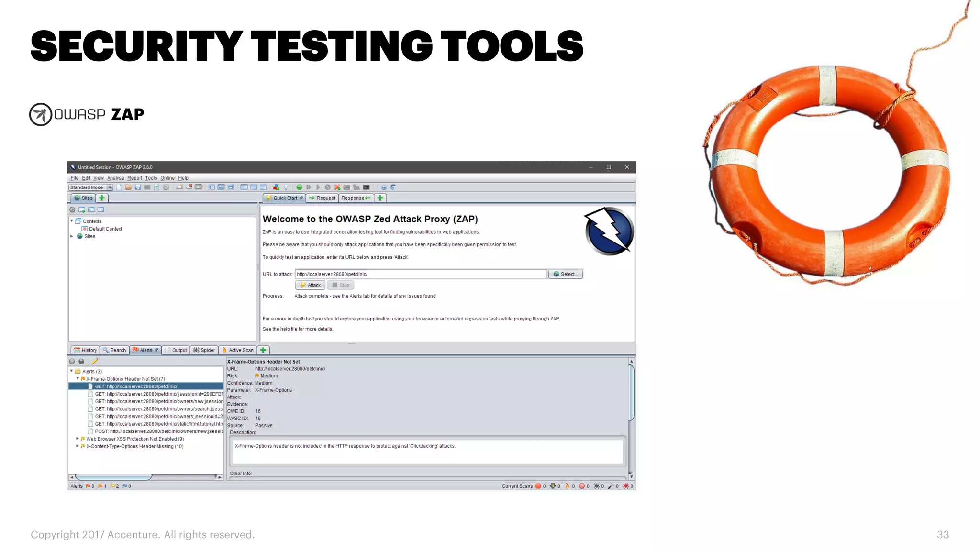Viewport: 980px width, 551px height.
Task: Select Default Context in the tree
Action: 101,229
